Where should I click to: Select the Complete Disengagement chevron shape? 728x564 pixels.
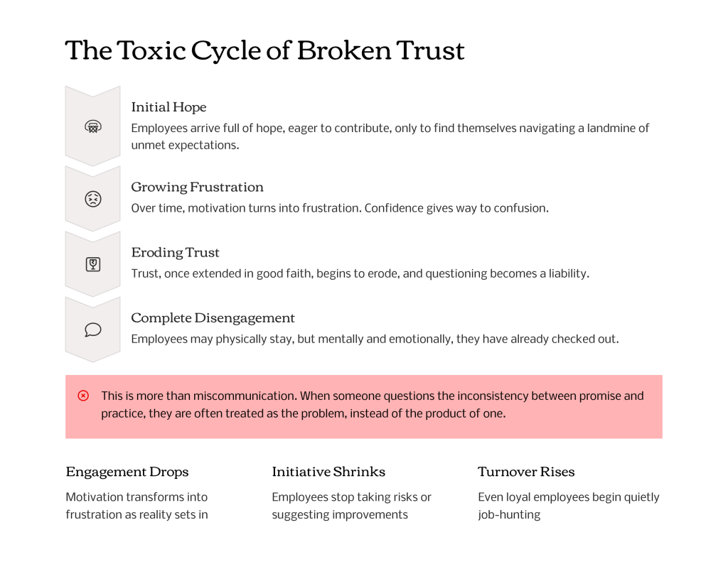pos(93,330)
